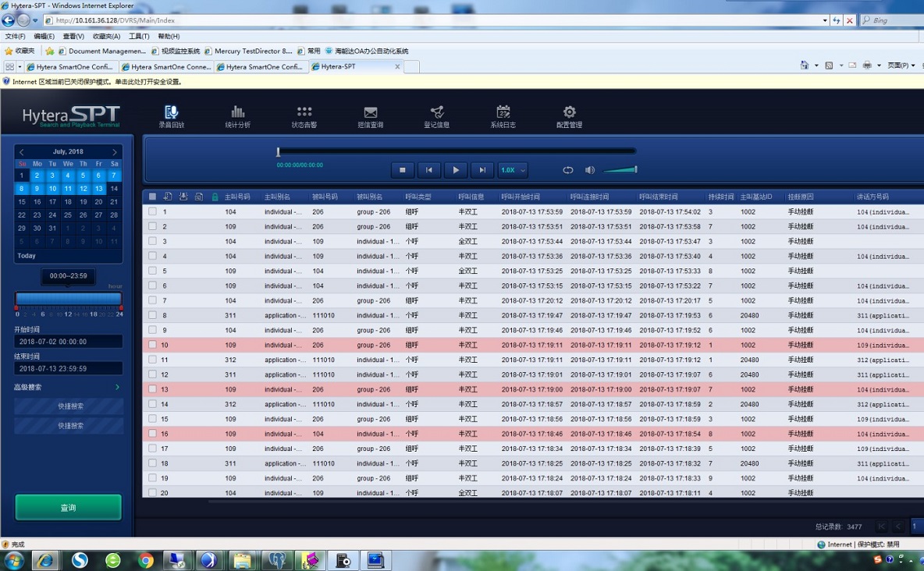This screenshot has width=924, height=571.
Task: Check the checkbox for row 2
Action: click(x=153, y=226)
